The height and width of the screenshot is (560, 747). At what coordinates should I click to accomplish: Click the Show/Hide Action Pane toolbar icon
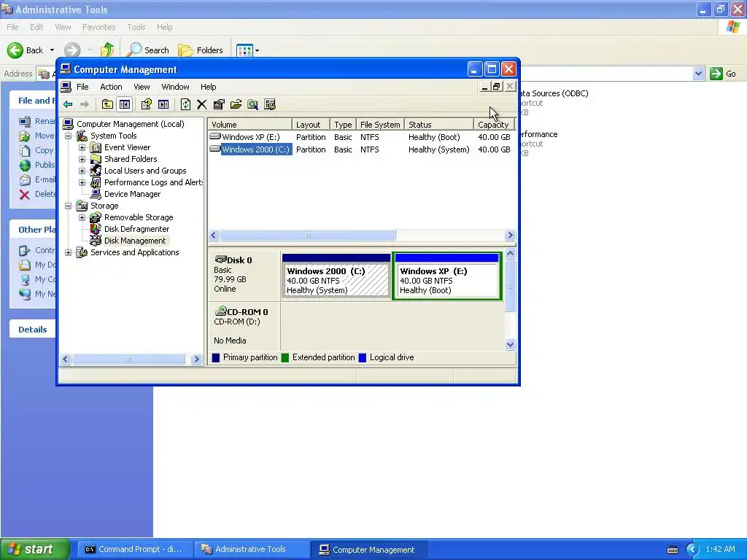pos(163,104)
